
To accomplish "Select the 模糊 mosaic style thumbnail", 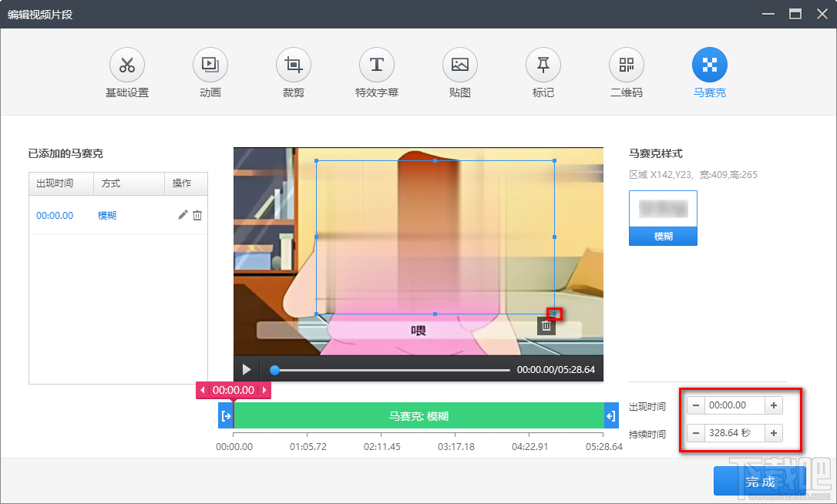I will click(x=663, y=217).
